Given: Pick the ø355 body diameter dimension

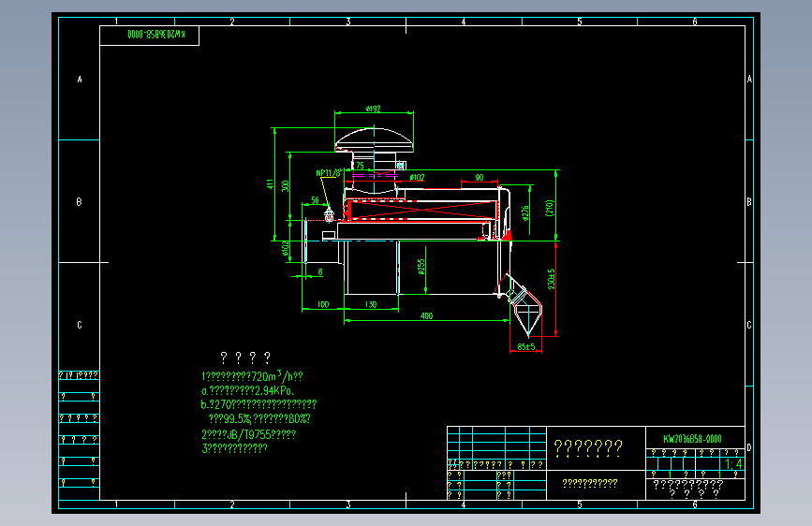Looking at the screenshot, I should [421, 267].
